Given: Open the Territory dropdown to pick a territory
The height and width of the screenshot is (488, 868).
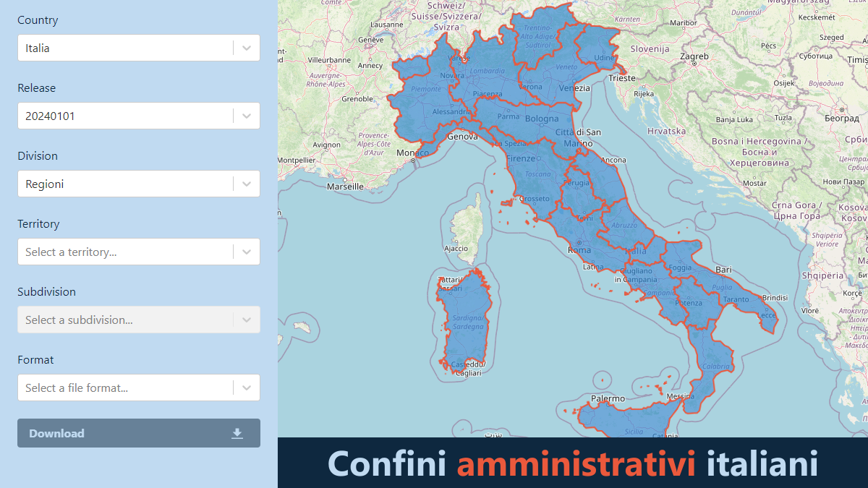Looking at the screenshot, I should tap(130, 252).
